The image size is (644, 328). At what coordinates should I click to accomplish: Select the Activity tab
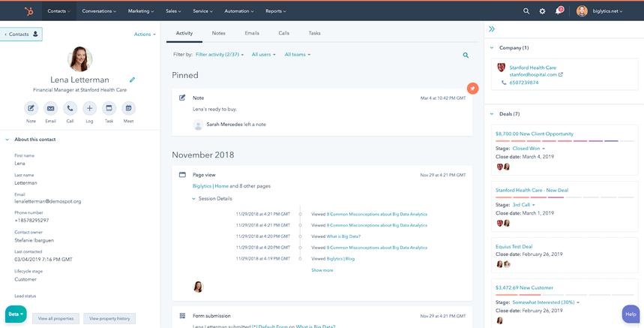tap(184, 33)
